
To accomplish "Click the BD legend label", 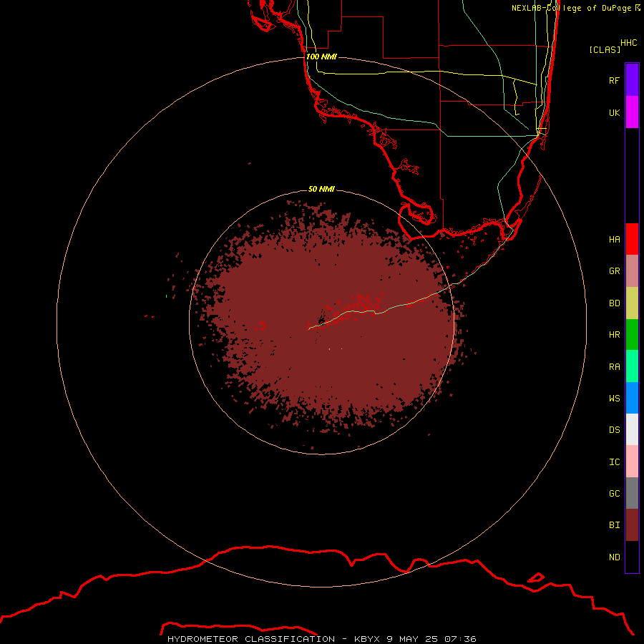I will (614, 303).
